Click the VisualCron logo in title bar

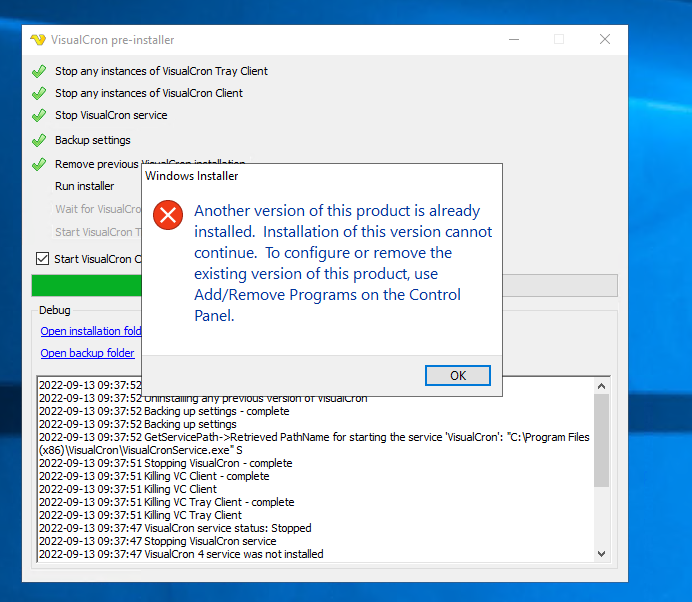(x=38, y=40)
